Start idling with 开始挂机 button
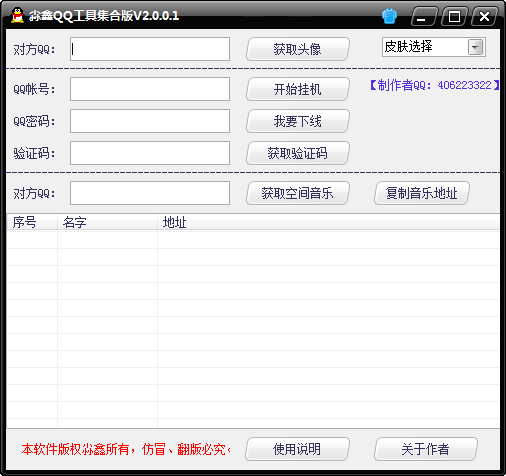The image size is (506, 476). pyautogui.click(x=298, y=89)
